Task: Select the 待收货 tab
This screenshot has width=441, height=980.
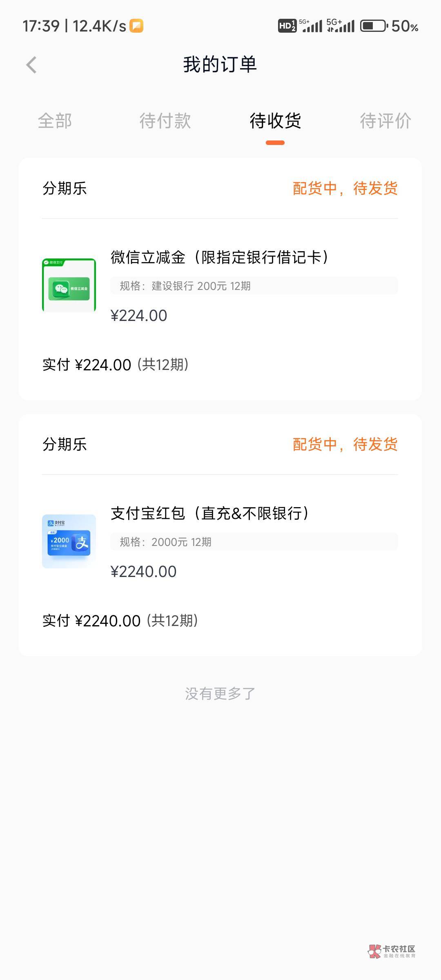Action: (x=275, y=121)
